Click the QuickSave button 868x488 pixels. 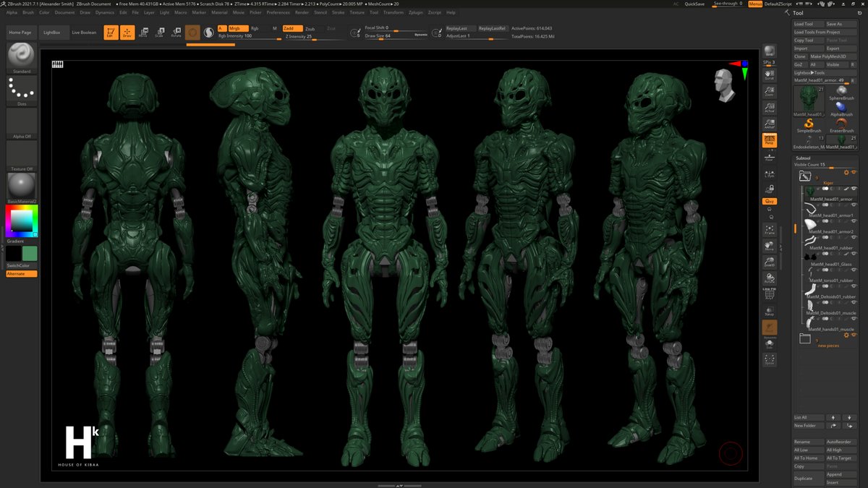point(694,4)
